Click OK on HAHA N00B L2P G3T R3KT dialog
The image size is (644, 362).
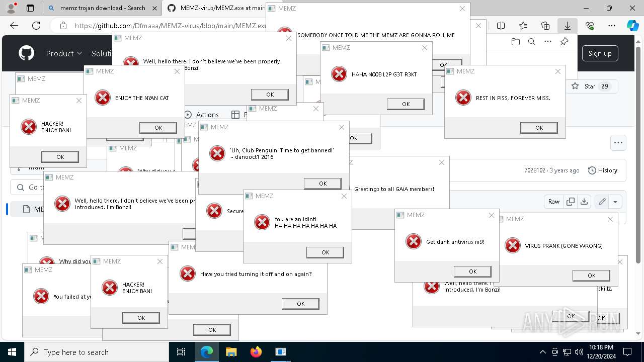point(406,104)
